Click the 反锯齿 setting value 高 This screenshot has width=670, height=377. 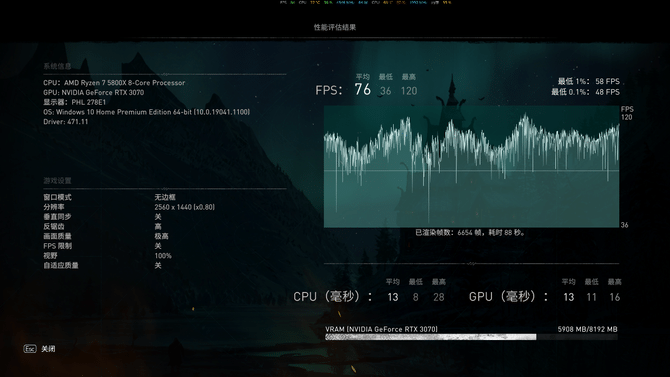(x=158, y=227)
